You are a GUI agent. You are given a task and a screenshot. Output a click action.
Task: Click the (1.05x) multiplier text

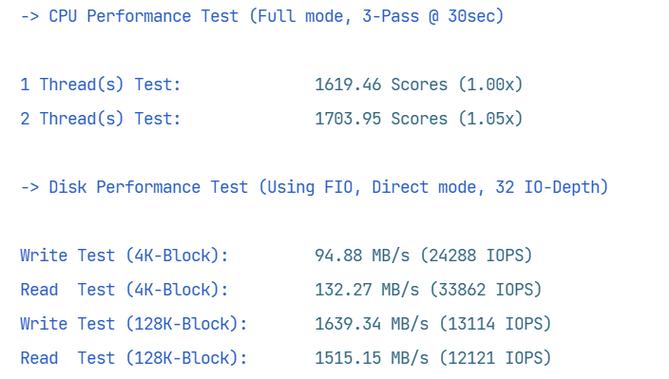[x=490, y=119]
